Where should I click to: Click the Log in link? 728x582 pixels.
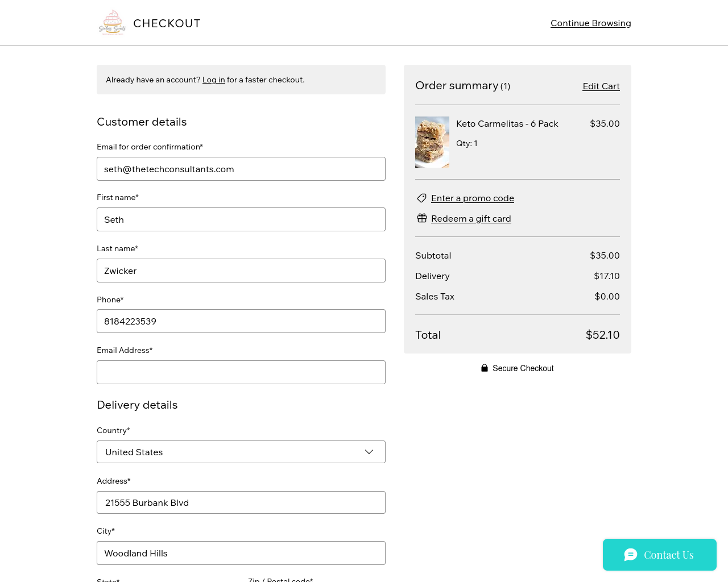coord(214,80)
